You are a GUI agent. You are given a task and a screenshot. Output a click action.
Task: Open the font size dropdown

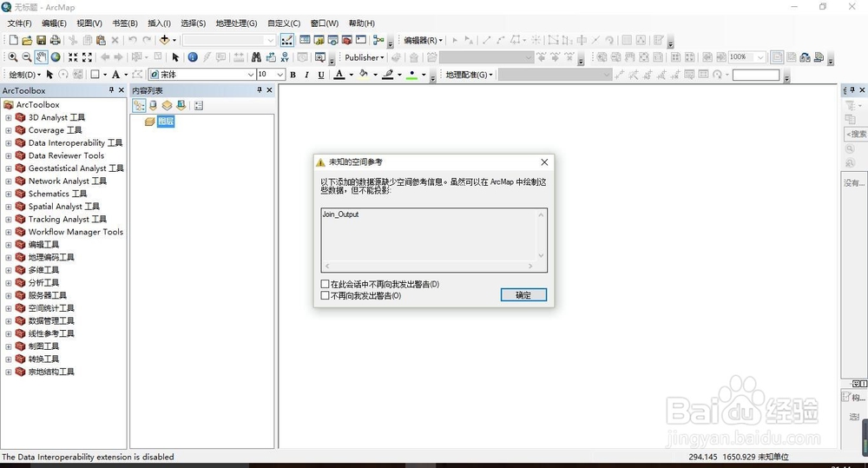pyautogui.click(x=280, y=75)
